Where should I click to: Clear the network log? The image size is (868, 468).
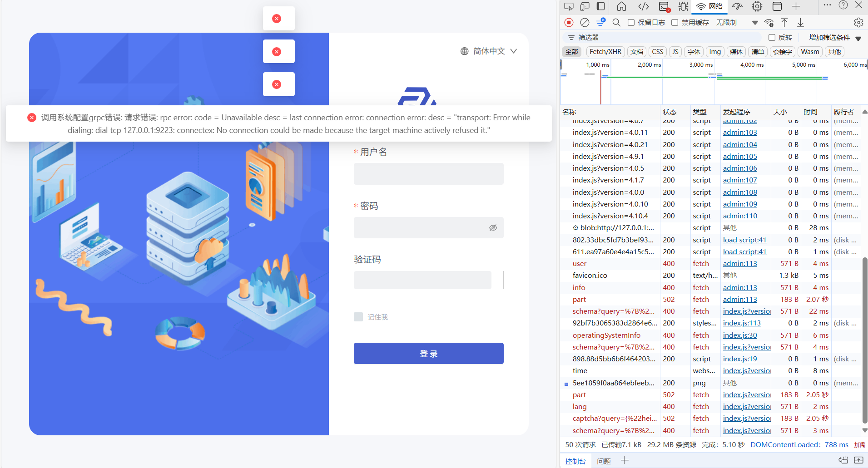click(x=585, y=22)
